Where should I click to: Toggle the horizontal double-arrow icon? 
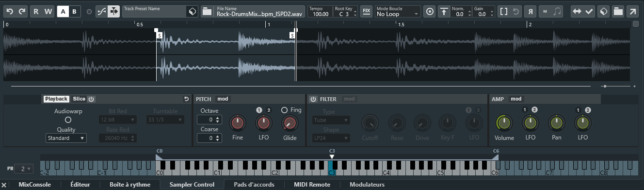click(577, 11)
